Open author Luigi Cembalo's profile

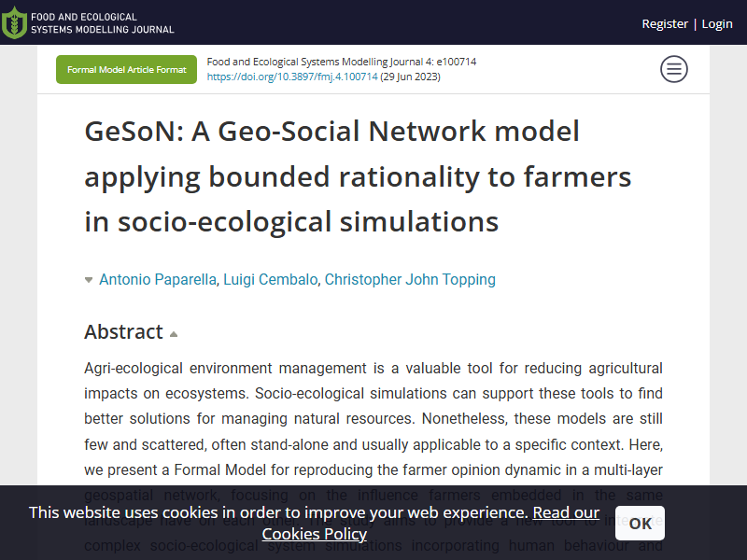[x=271, y=279]
